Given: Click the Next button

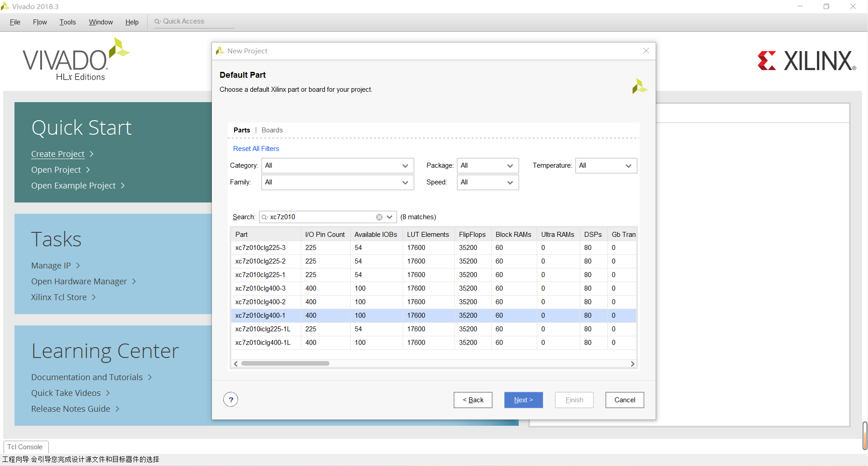Looking at the screenshot, I should coord(523,400).
